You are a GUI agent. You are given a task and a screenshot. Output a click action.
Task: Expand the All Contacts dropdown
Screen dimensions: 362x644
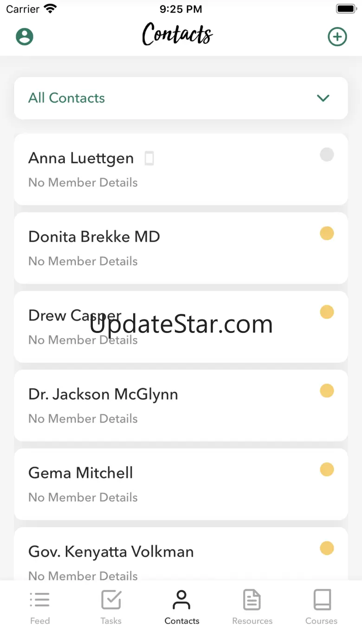point(181,98)
